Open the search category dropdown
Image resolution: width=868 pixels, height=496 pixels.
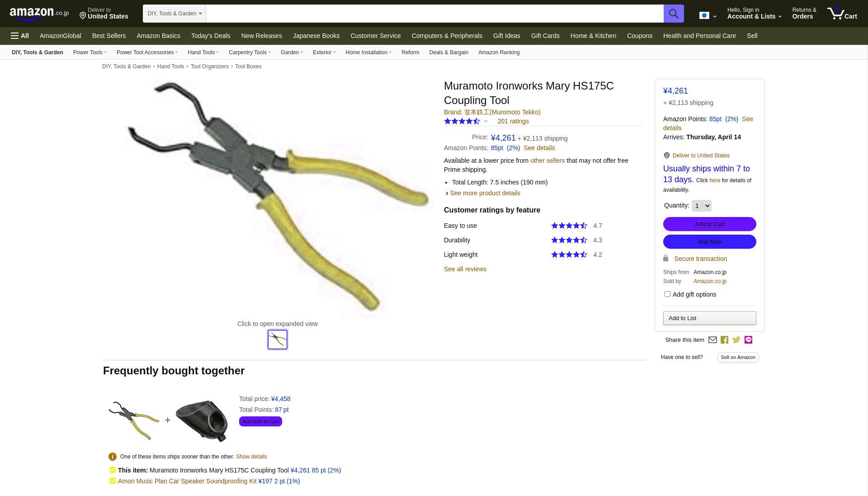point(175,14)
